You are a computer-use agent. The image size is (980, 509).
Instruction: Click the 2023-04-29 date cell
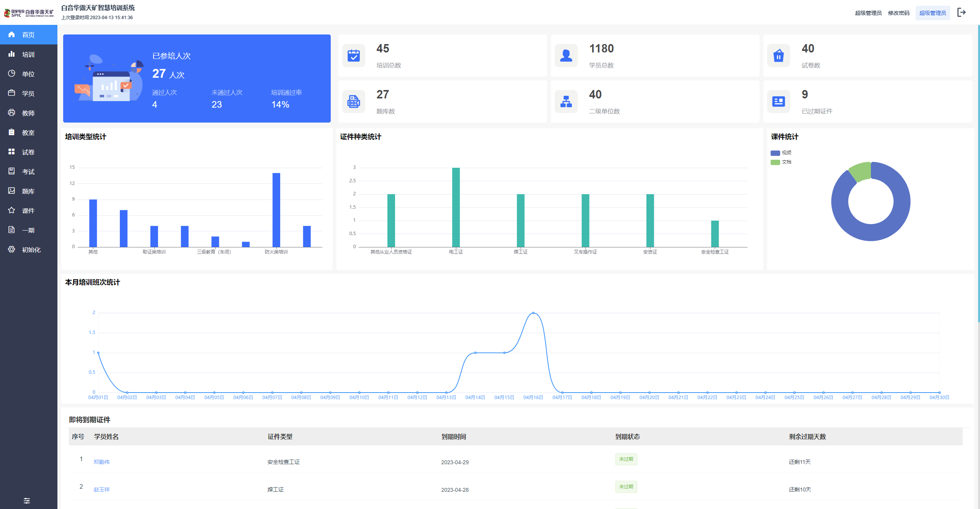tap(455, 462)
